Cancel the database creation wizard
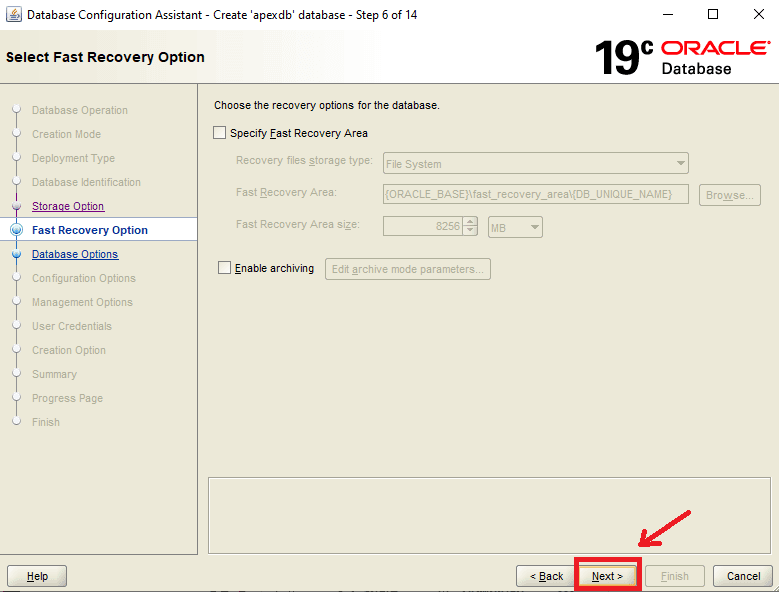Screen dimensions: 779x592 point(743,576)
